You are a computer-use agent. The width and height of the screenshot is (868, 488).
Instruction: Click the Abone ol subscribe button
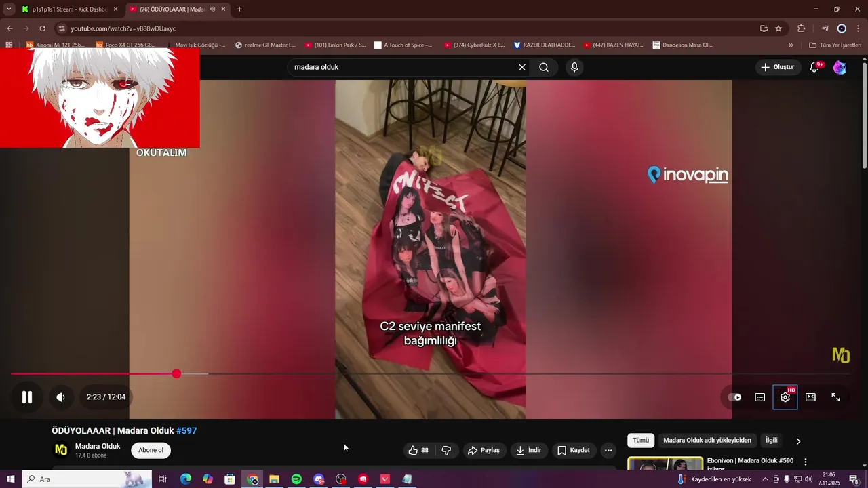(x=151, y=450)
